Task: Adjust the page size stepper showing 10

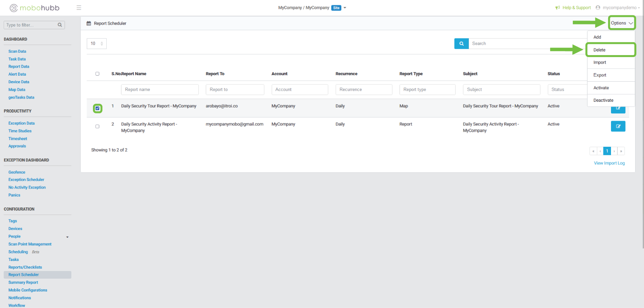Action: [101, 43]
